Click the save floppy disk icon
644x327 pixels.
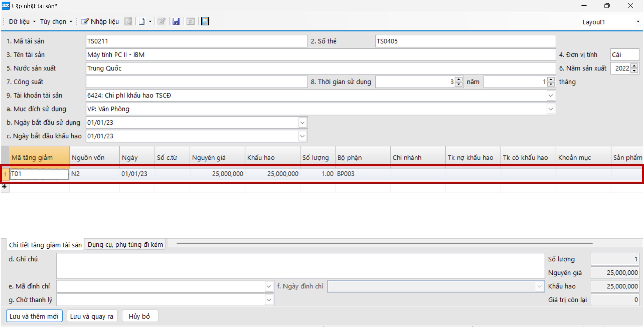(x=176, y=21)
